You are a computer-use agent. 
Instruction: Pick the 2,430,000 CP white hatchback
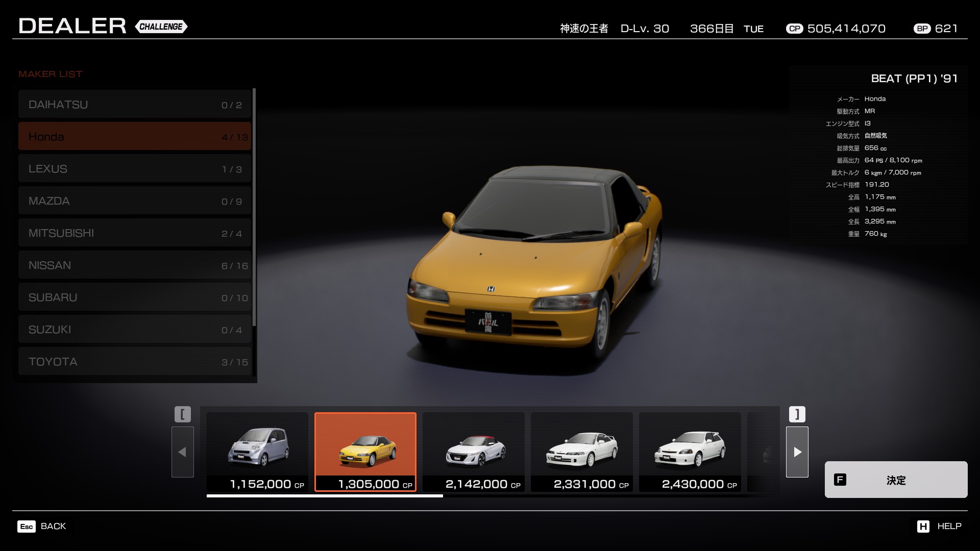[690, 452]
